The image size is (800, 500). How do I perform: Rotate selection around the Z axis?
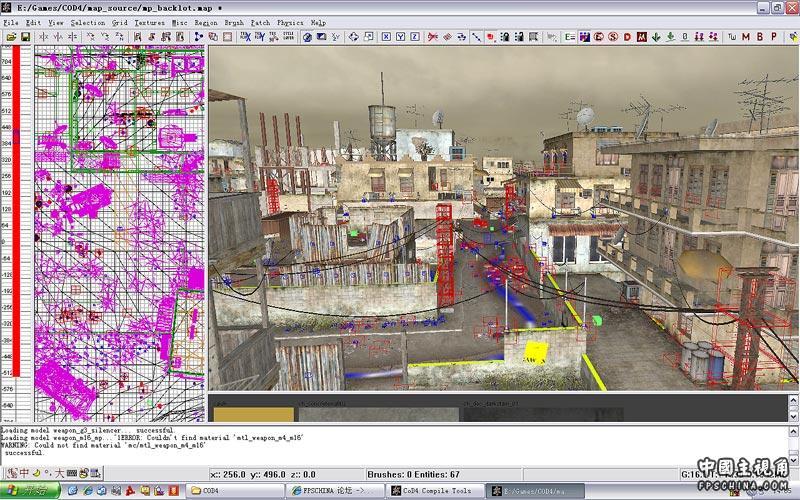point(119,37)
